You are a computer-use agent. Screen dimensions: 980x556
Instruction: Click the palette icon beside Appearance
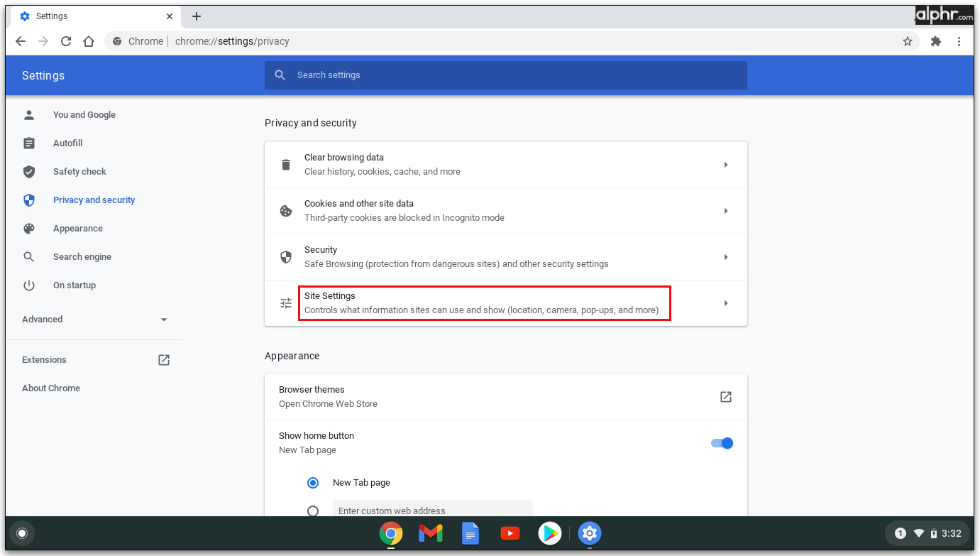[29, 229]
